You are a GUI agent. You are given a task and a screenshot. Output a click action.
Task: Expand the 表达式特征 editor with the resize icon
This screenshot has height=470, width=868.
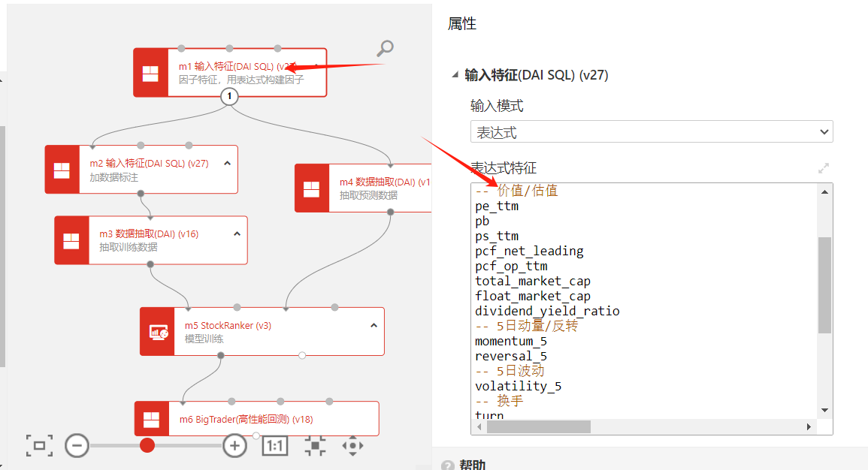click(x=824, y=168)
